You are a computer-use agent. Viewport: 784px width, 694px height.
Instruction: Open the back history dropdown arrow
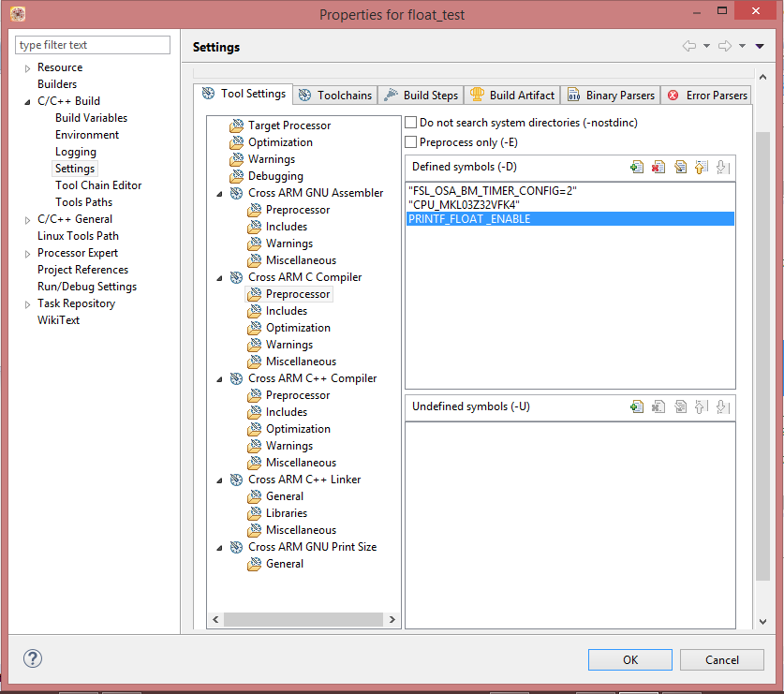click(706, 46)
